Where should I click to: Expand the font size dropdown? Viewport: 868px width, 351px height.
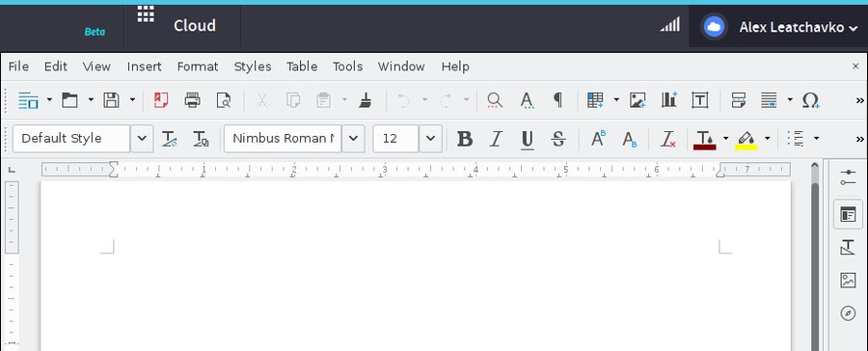(x=431, y=139)
